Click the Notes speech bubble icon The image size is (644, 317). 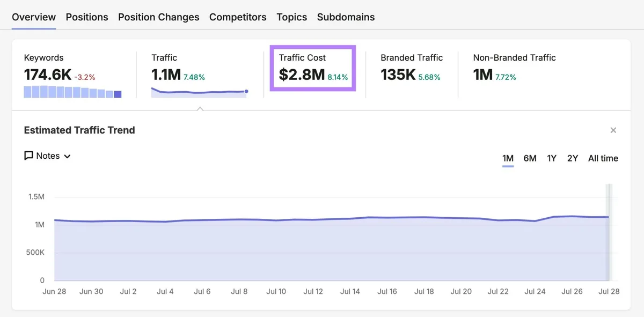point(29,156)
